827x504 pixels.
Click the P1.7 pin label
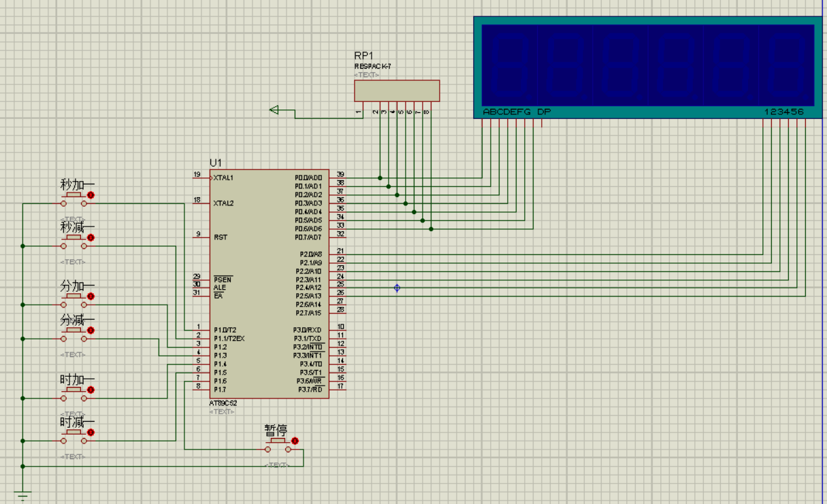click(x=220, y=389)
